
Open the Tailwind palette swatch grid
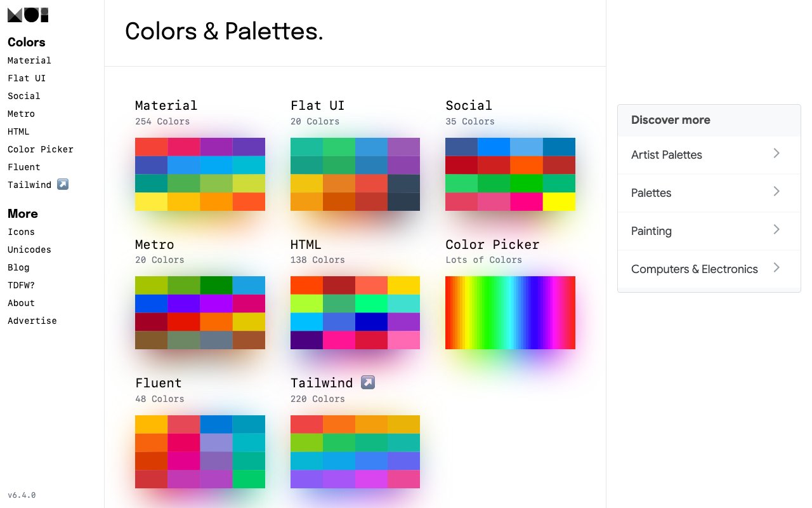pos(355,451)
